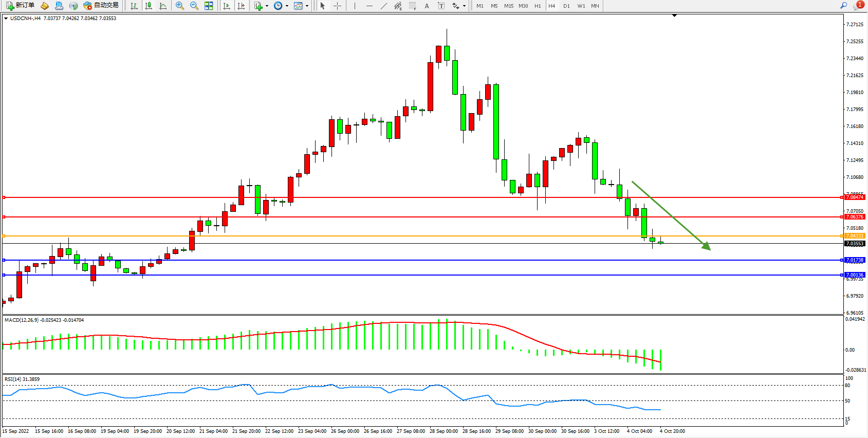The height and width of the screenshot is (438, 868).
Task: Expand the periodicity clock dropdown
Action: click(x=287, y=6)
